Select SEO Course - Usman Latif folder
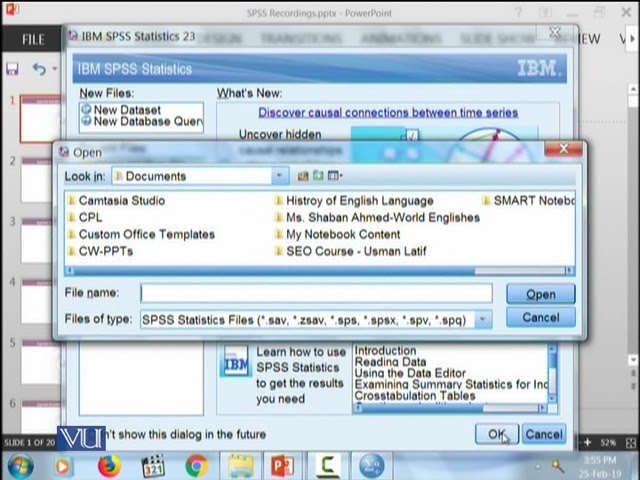 pyautogui.click(x=351, y=251)
